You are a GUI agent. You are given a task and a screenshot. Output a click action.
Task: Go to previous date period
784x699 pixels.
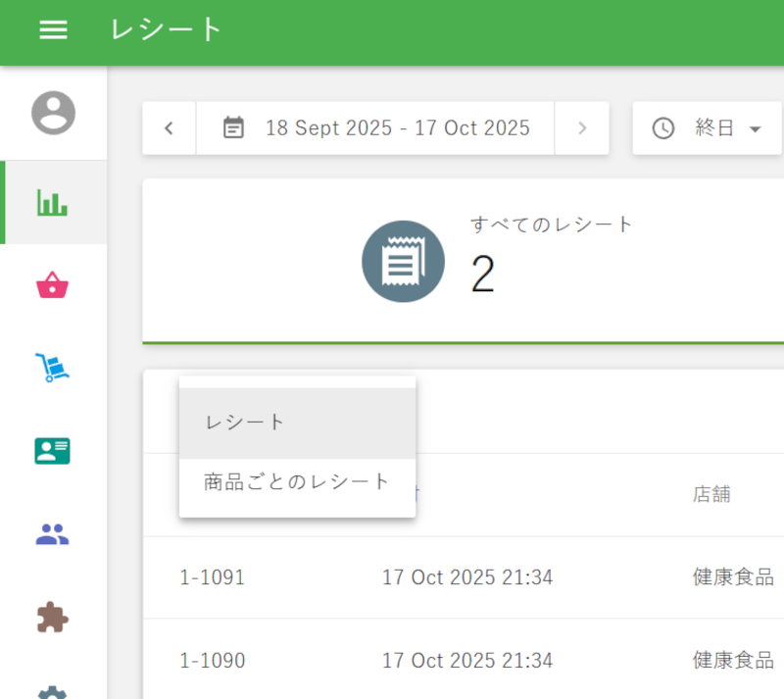(170, 128)
